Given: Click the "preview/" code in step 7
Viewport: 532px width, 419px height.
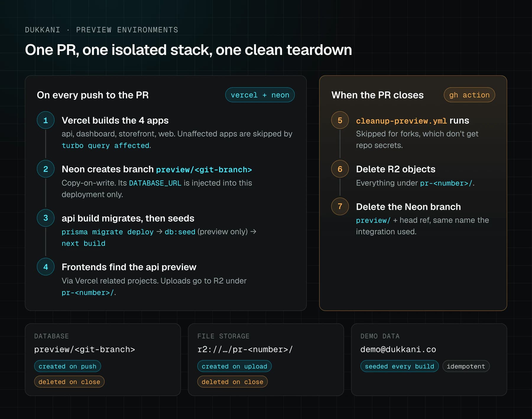Looking at the screenshot, I should (373, 221).
